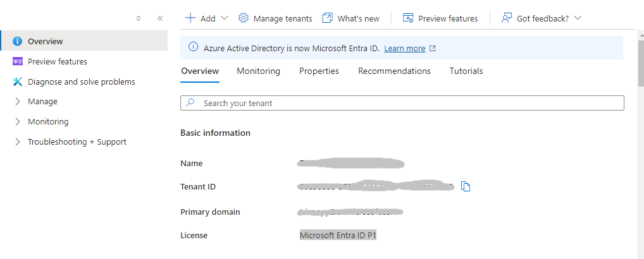The image size is (644, 259).
Task: Collapse the sidebar with the double chevron
Action: [160, 18]
